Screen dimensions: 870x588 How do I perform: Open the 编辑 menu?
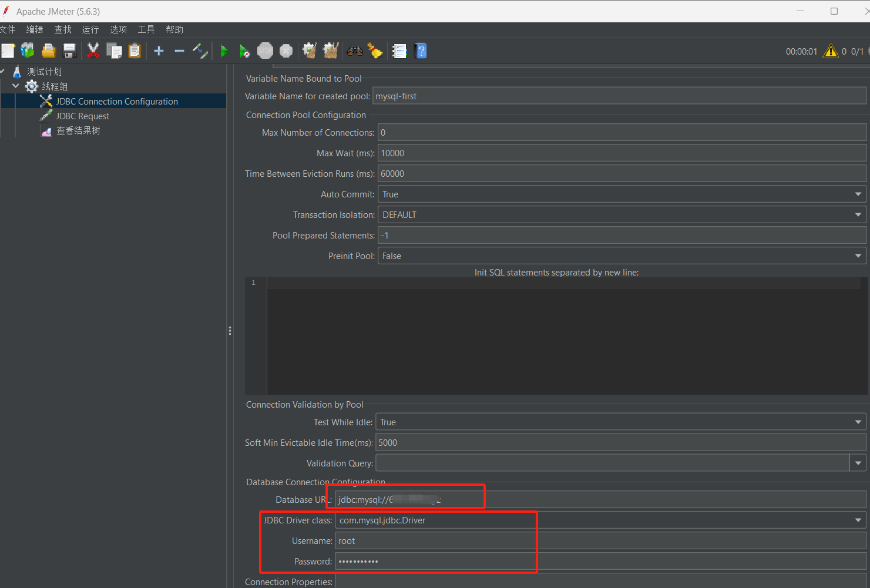tap(35, 29)
